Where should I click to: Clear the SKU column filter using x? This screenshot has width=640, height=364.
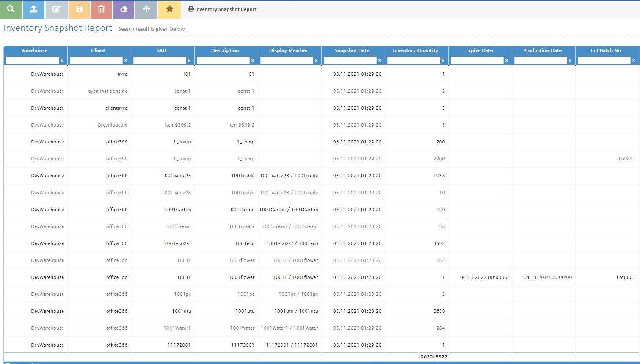tap(189, 61)
